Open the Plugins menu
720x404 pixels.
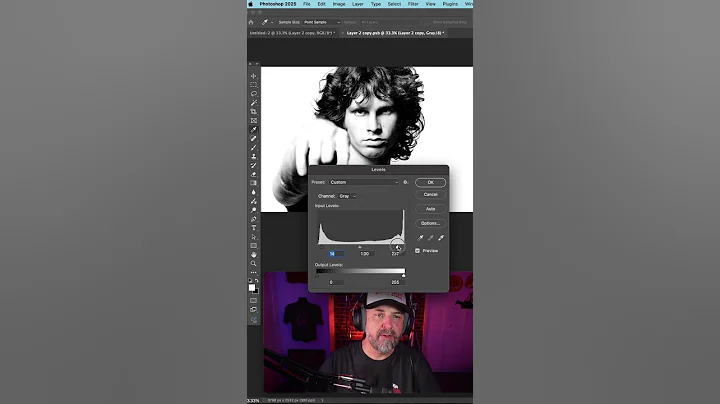(x=450, y=4)
